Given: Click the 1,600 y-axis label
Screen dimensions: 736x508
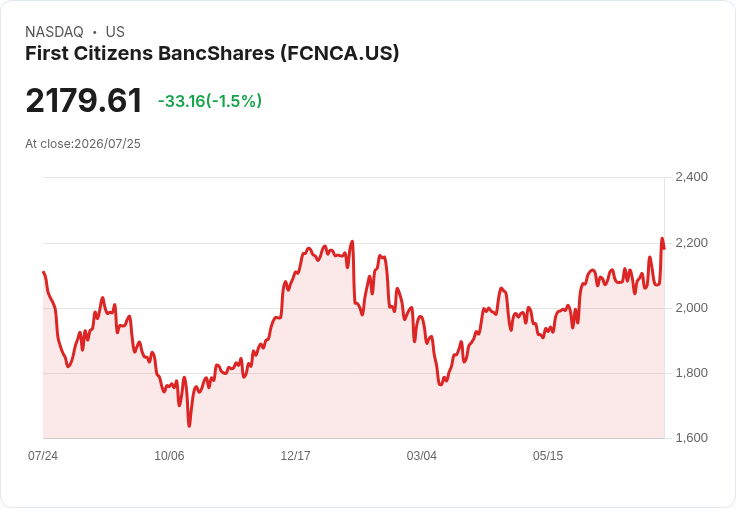Looking at the screenshot, I should point(691,438).
